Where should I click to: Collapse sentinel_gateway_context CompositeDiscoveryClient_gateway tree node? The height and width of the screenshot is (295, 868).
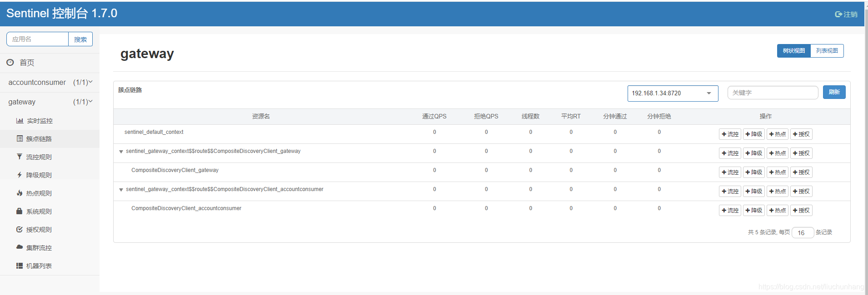coord(121,152)
